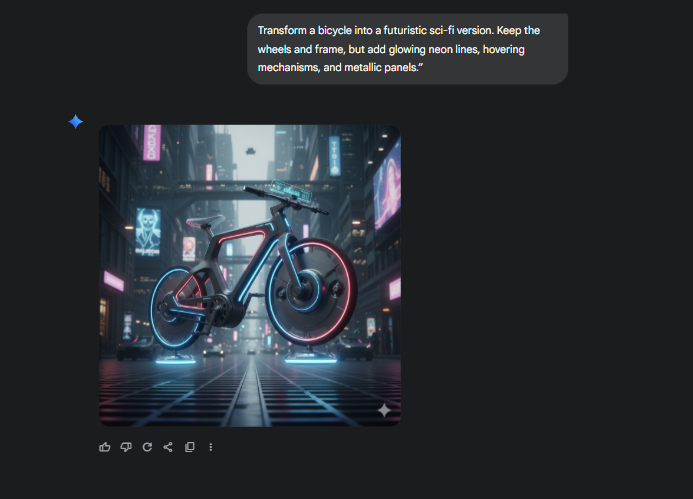This screenshot has width=693, height=499.
Task: Regenerate the response with the redo icon
Action: (147, 447)
